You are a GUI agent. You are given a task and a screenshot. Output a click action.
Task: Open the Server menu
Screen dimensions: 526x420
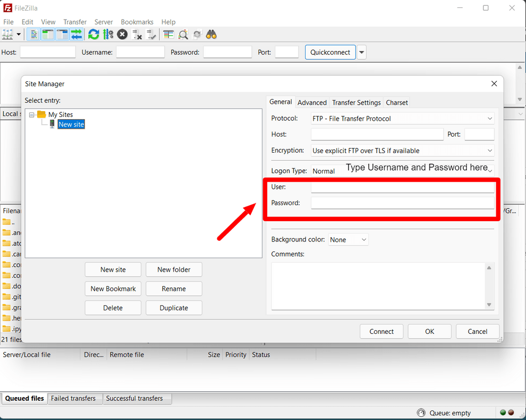[104, 22]
